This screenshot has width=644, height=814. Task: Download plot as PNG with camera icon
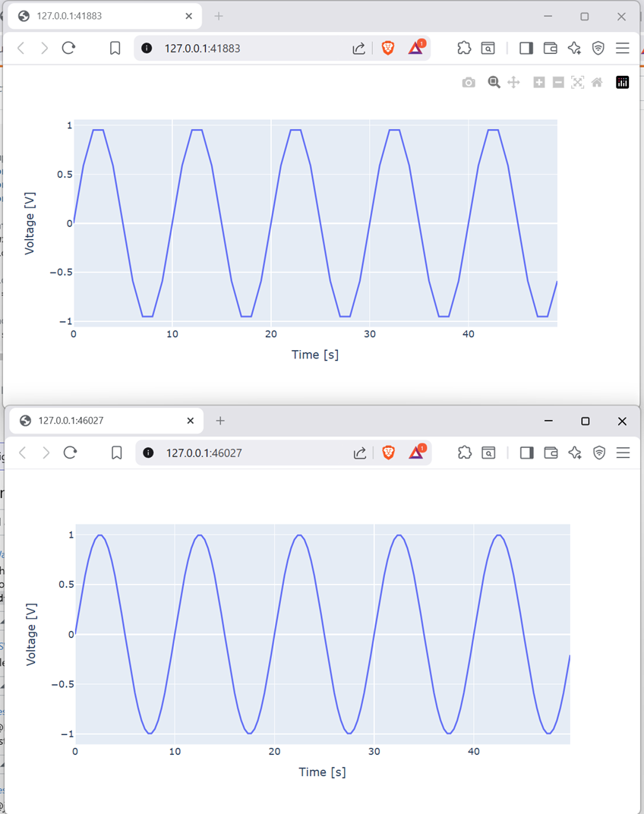tap(469, 83)
